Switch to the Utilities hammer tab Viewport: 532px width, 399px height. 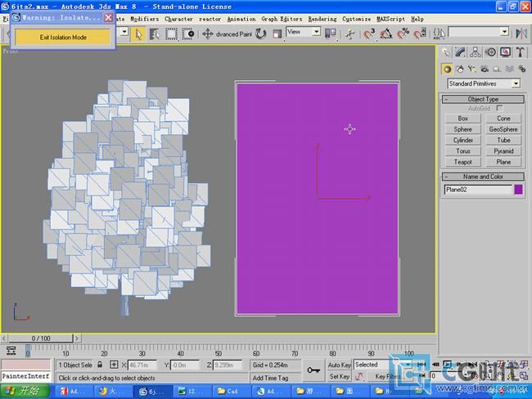pyautogui.click(x=520, y=52)
